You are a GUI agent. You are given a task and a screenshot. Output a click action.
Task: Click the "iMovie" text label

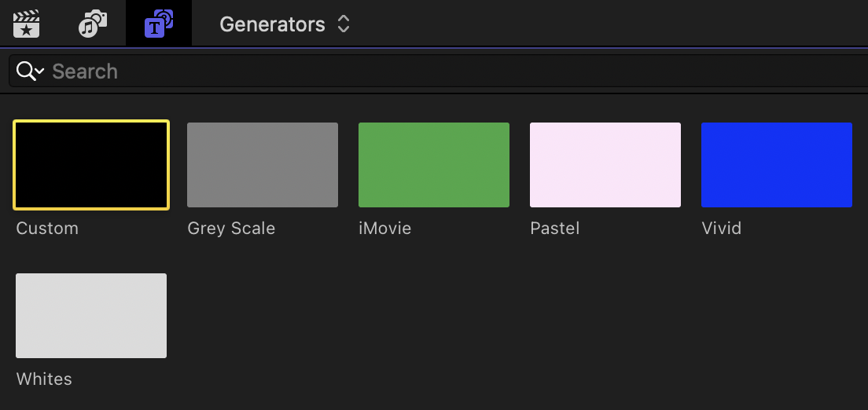tap(384, 229)
